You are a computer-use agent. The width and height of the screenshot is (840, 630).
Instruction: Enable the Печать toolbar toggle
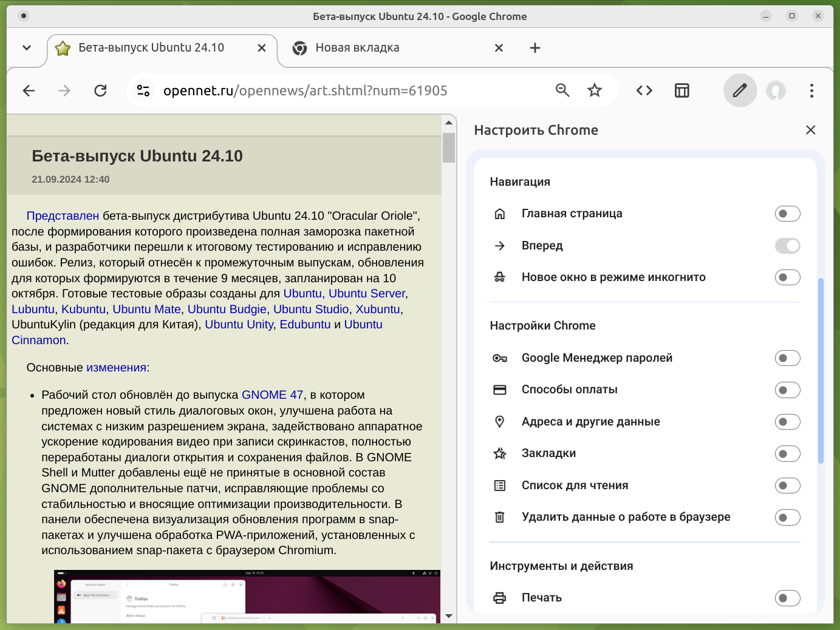point(787,598)
